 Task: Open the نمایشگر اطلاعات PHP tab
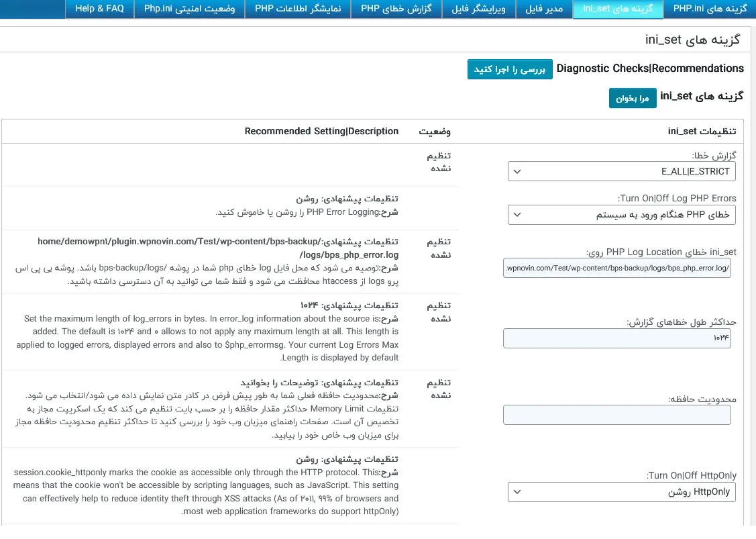click(298, 9)
